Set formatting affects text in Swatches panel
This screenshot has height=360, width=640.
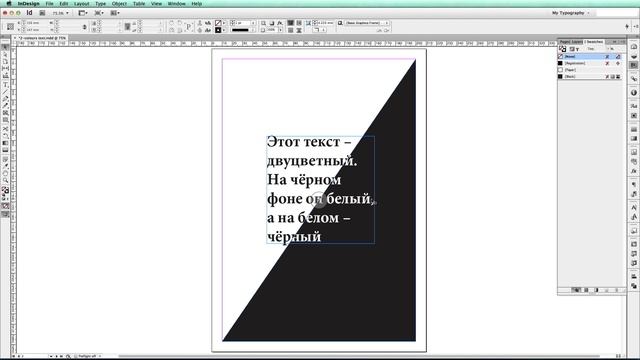click(x=578, y=49)
